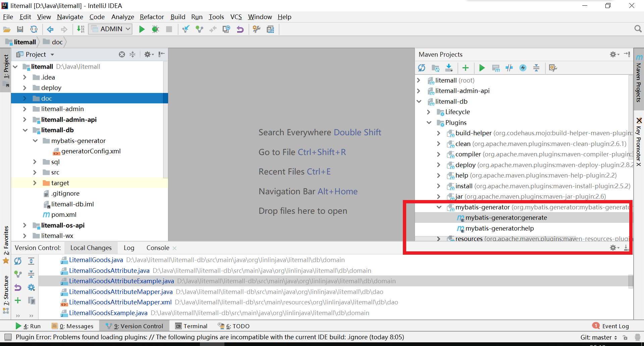The width and height of the screenshot is (644, 346).
Task: Open the Terminal tool window button
Action: tap(192, 326)
